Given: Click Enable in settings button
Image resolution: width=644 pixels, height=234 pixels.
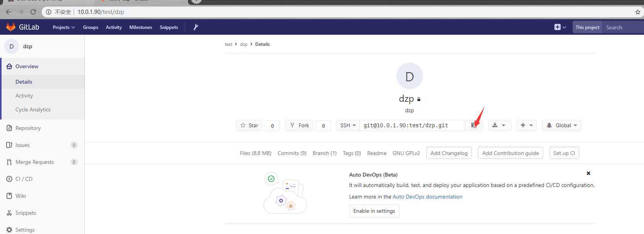Looking at the screenshot, I should (x=374, y=211).
